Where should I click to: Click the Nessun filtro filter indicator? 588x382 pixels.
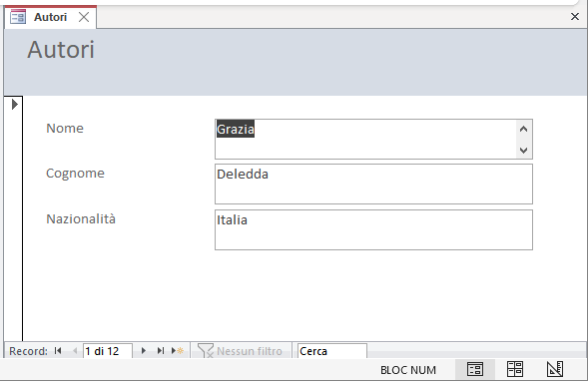[240, 351]
